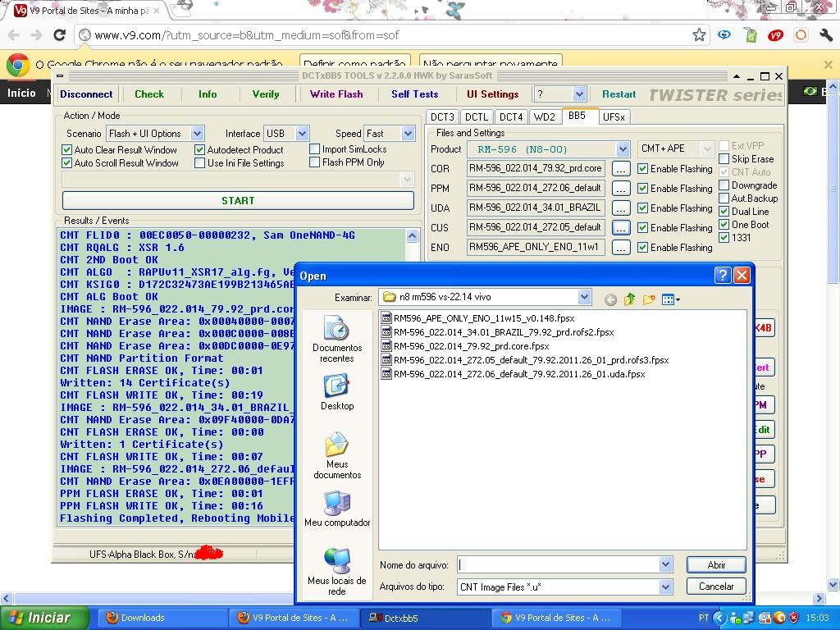Open the Interface USB dropdown
This screenshot has width=840, height=630.
click(x=302, y=134)
